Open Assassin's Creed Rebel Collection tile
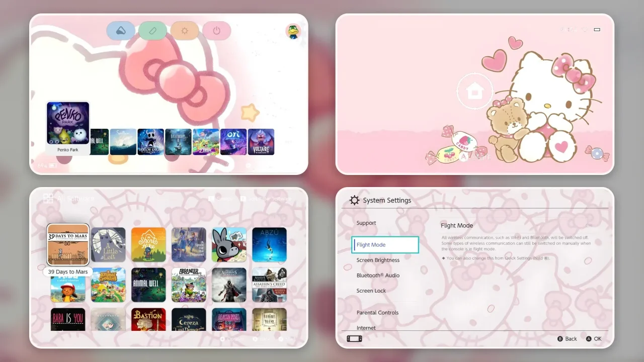 pos(269,285)
